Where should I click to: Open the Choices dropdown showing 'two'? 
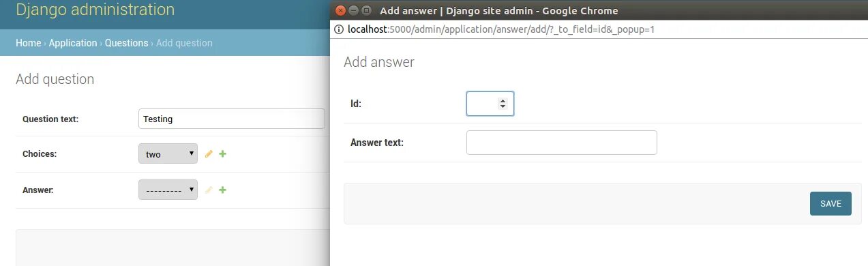pyautogui.click(x=168, y=154)
